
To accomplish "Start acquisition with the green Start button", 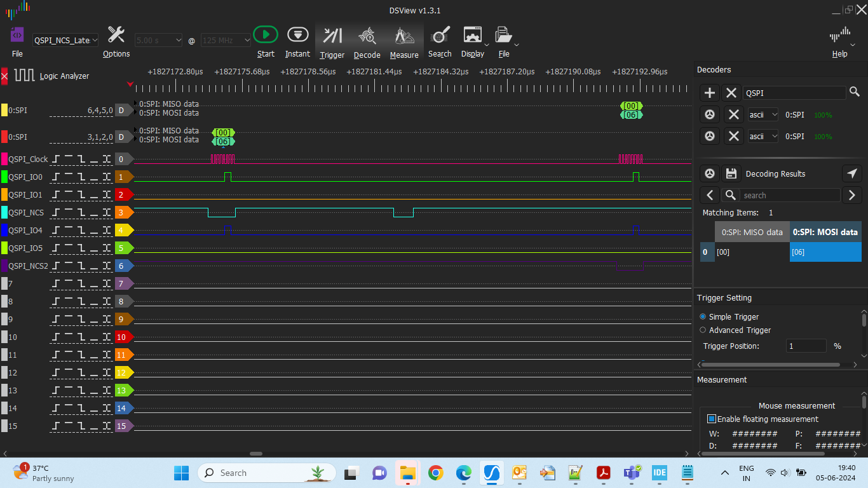I will (x=266, y=35).
